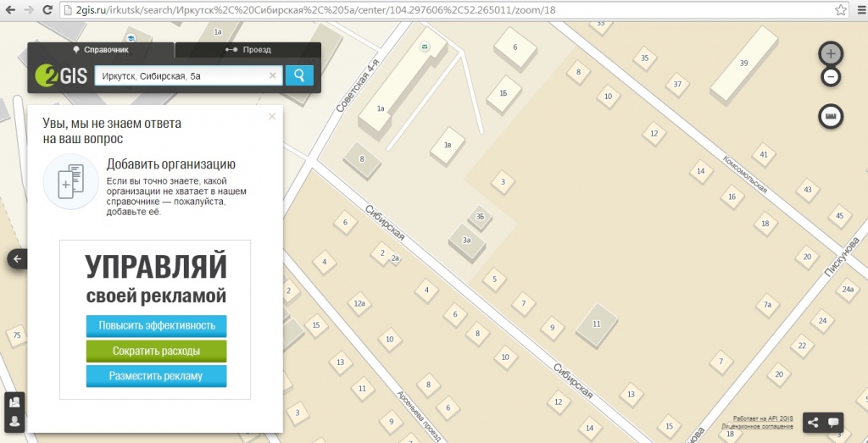
Task: Reload the 2gis.ru page
Action: pos(48,10)
